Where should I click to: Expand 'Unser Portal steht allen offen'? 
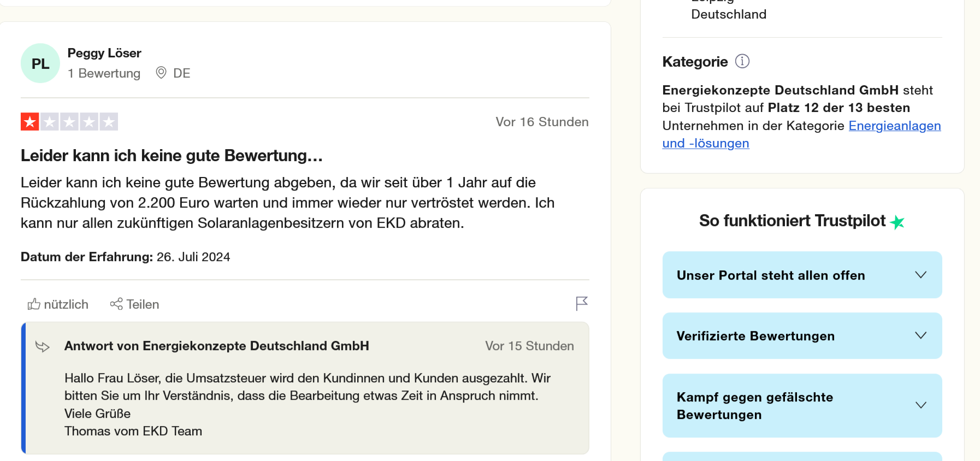click(802, 275)
